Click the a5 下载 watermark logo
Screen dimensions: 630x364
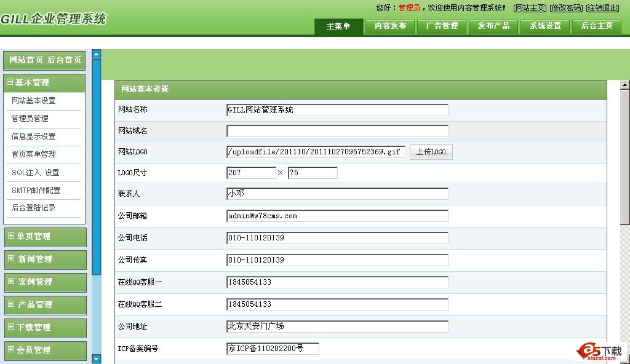[x=600, y=350]
